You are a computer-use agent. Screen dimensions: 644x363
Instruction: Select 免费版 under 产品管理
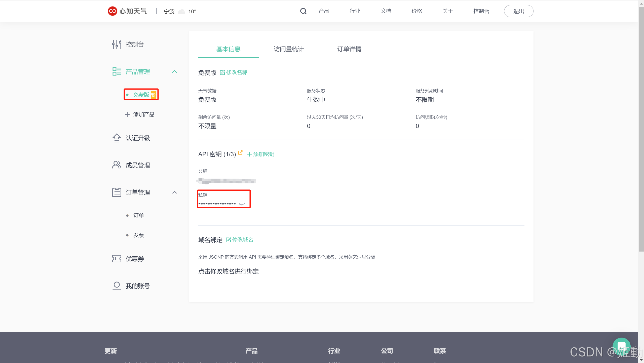click(141, 95)
